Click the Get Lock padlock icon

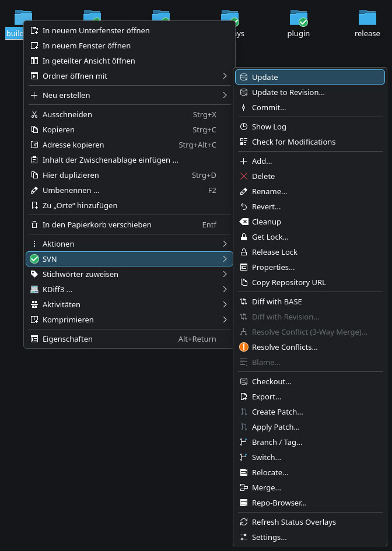coord(244,237)
